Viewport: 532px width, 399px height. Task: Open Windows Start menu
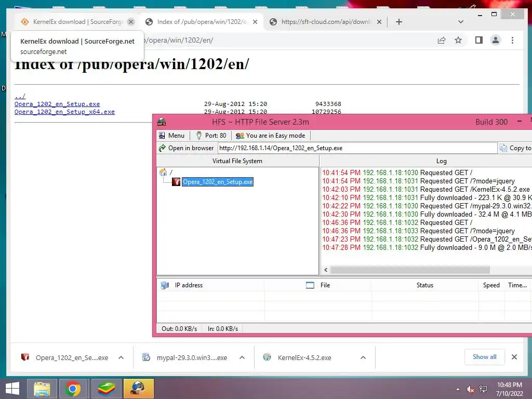(x=12, y=389)
